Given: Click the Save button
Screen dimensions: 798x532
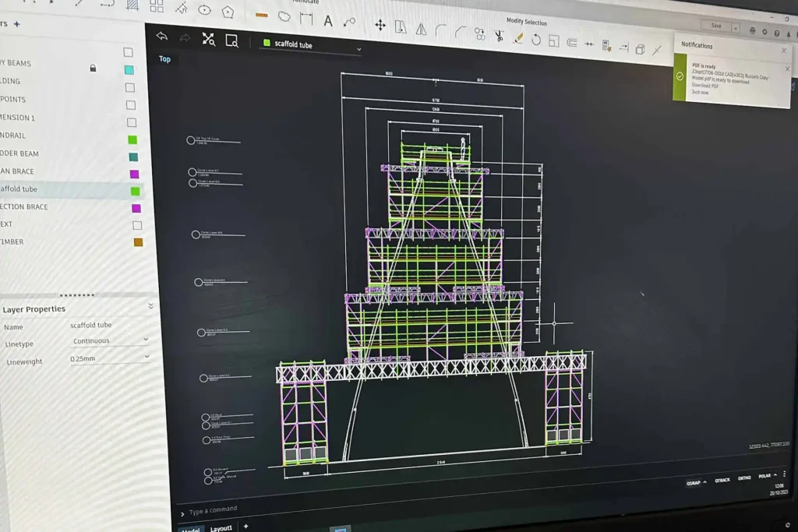Looking at the screenshot, I should click(x=715, y=26).
